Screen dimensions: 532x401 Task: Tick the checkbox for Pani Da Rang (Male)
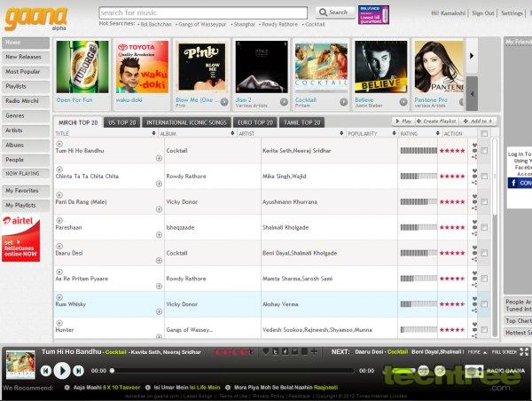[484, 201]
